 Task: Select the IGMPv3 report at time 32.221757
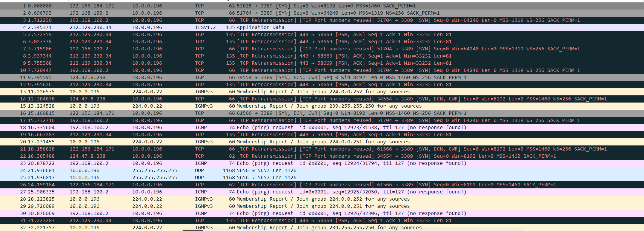[x=322, y=228]
